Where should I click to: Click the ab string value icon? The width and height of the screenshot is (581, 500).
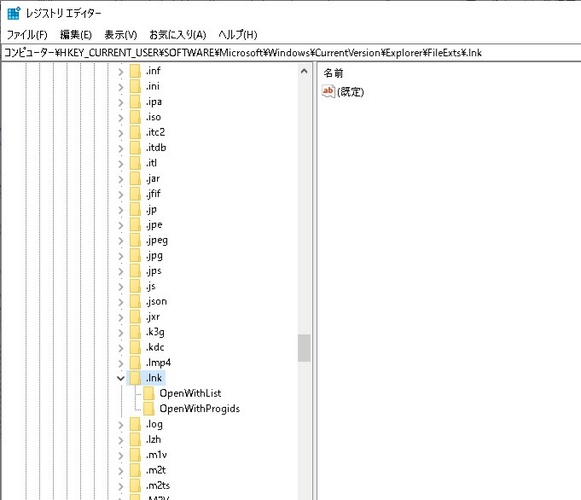click(x=328, y=91)
